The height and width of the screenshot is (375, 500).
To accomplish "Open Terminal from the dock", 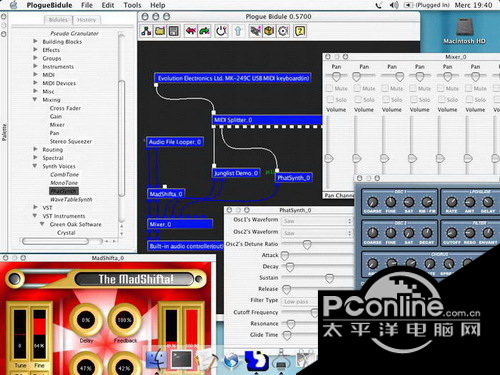I will [x=181, y=360].
